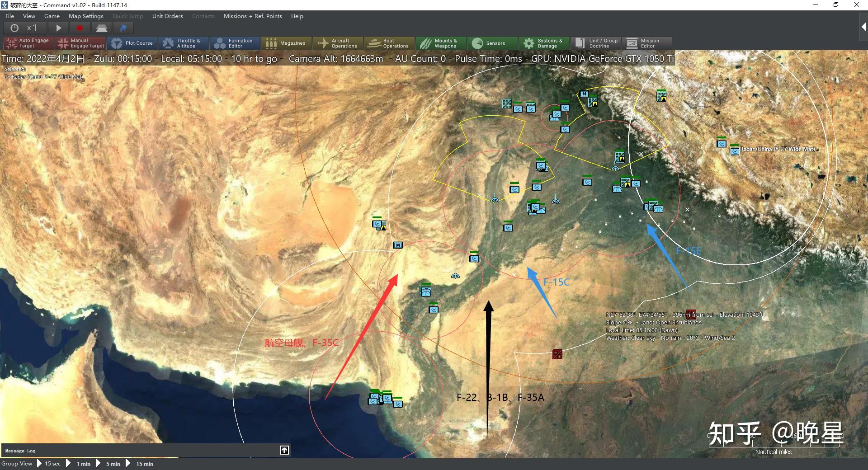Open Throttle & Altitude settings
868x470 pixels.
click(183, 43)
